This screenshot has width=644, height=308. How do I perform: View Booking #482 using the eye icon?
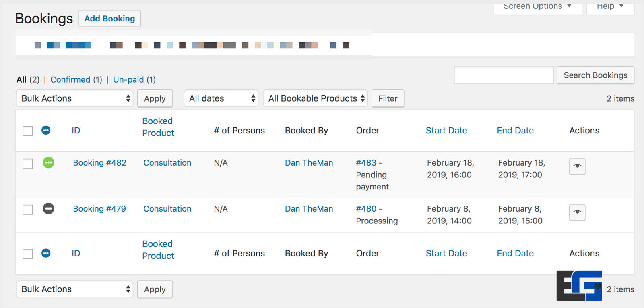(577, 166)
